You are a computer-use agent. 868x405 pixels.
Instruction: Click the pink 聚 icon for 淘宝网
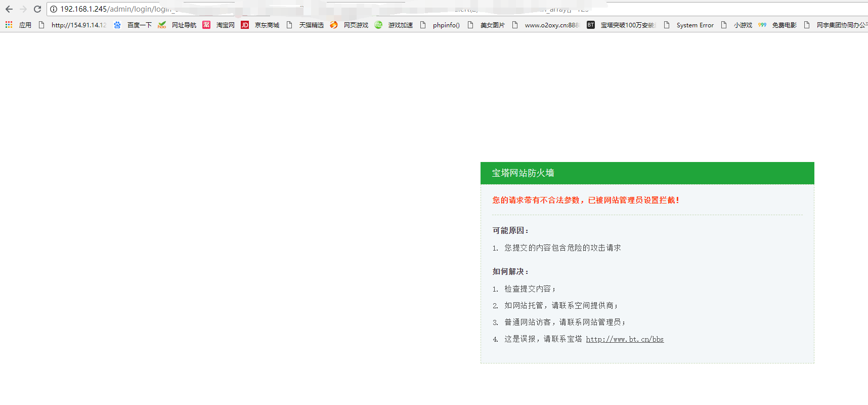pos(206,25)
